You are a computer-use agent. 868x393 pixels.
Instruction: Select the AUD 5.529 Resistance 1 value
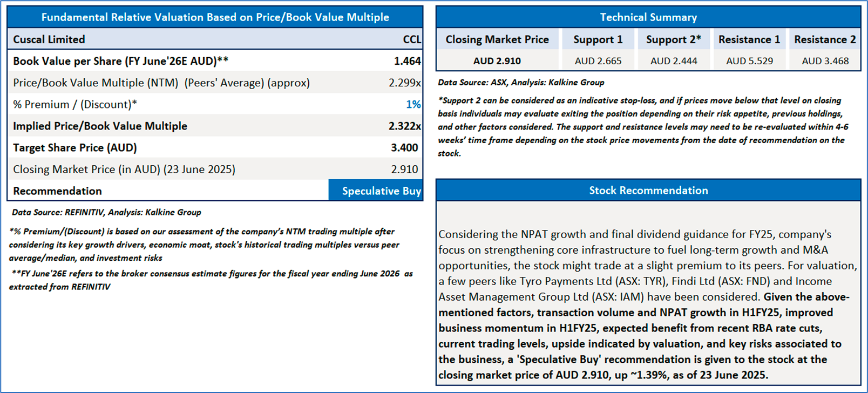tap(749, 61)
